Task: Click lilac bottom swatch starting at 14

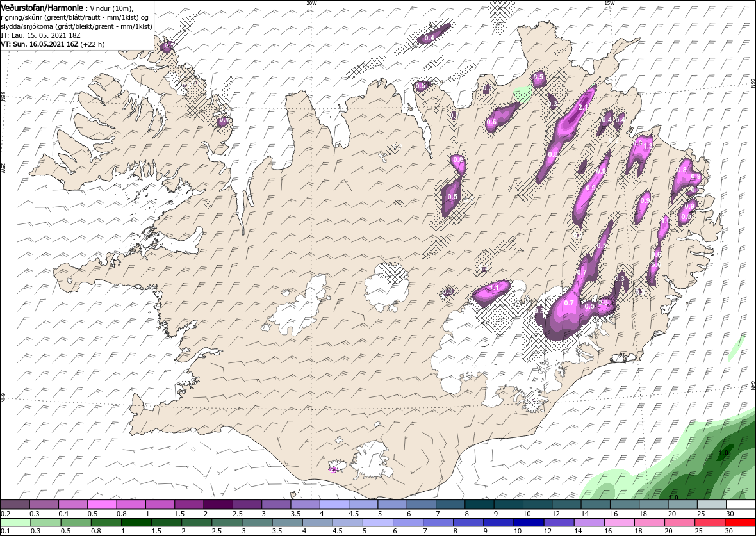Action: (589, 523)
